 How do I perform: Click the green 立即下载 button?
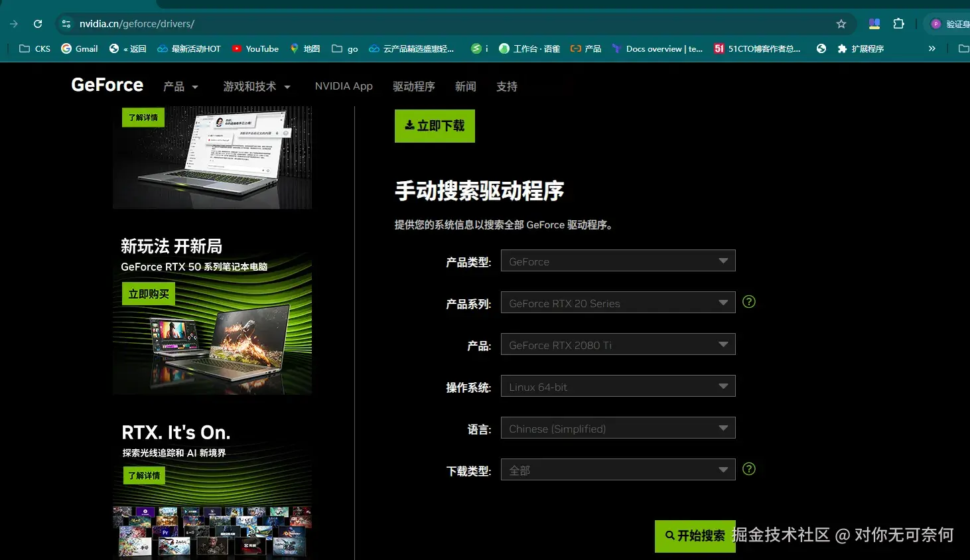(435, 126)
